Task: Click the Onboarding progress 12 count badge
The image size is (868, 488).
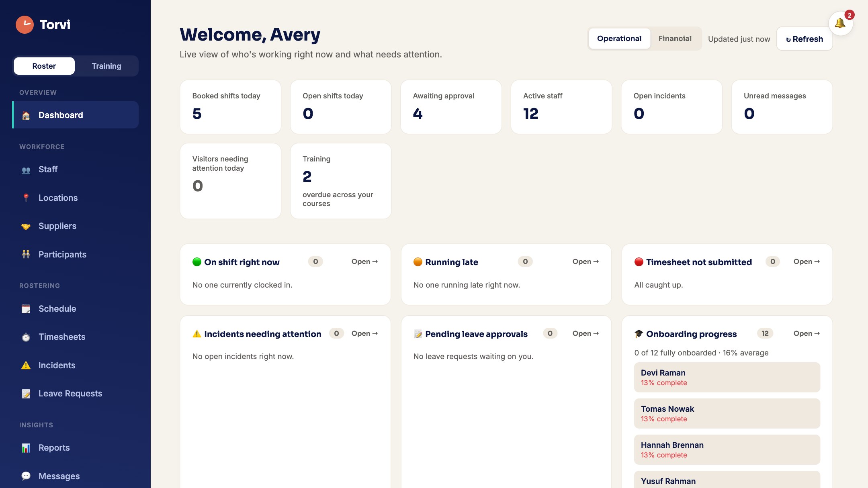Action: coord(765,333)
